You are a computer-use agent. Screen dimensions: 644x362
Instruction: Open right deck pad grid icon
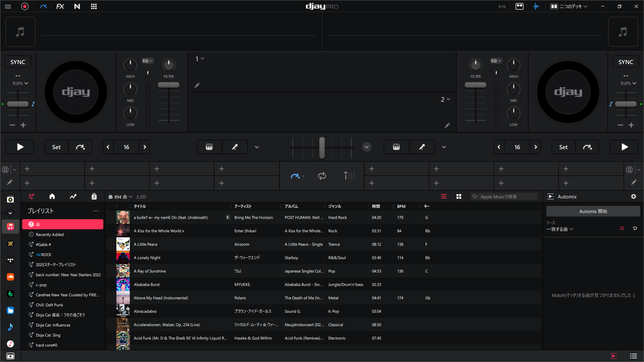(x=396, y=147)
